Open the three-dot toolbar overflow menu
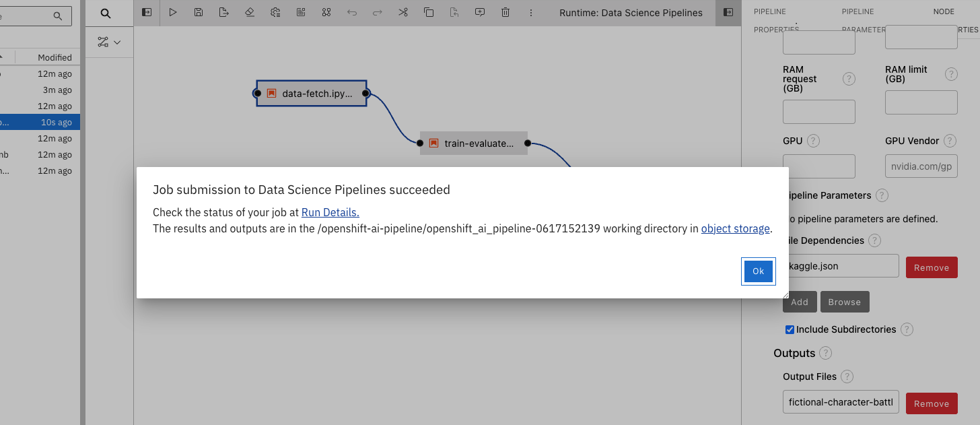The image size is (980, 425). pos(531,12)
